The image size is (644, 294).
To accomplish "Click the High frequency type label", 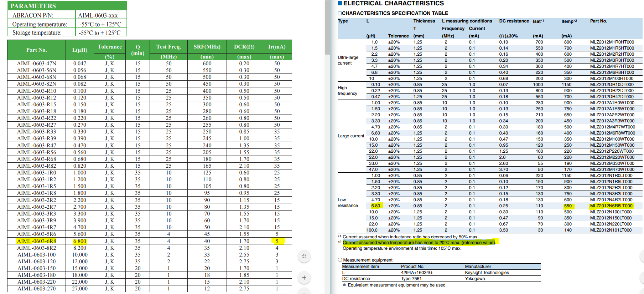I will pyautogui.click(x=347, y=91).
